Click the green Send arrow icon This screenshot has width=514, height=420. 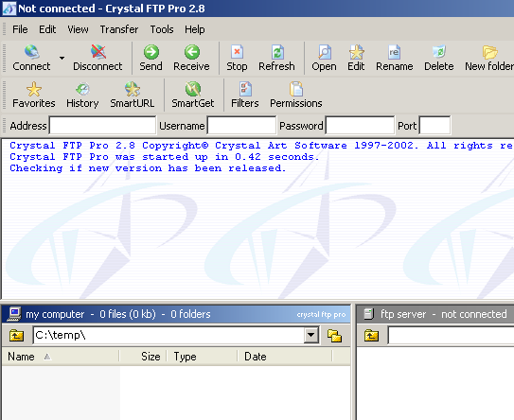point(151,52)
